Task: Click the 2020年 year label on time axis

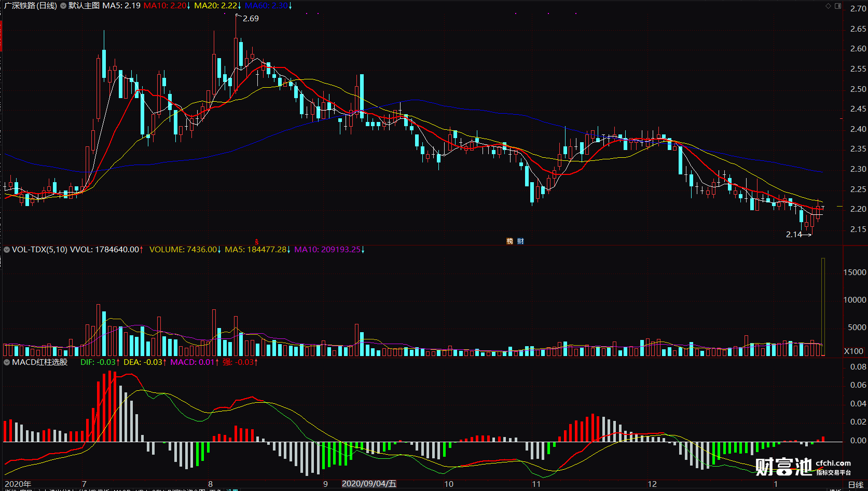Action: point(18,484)
